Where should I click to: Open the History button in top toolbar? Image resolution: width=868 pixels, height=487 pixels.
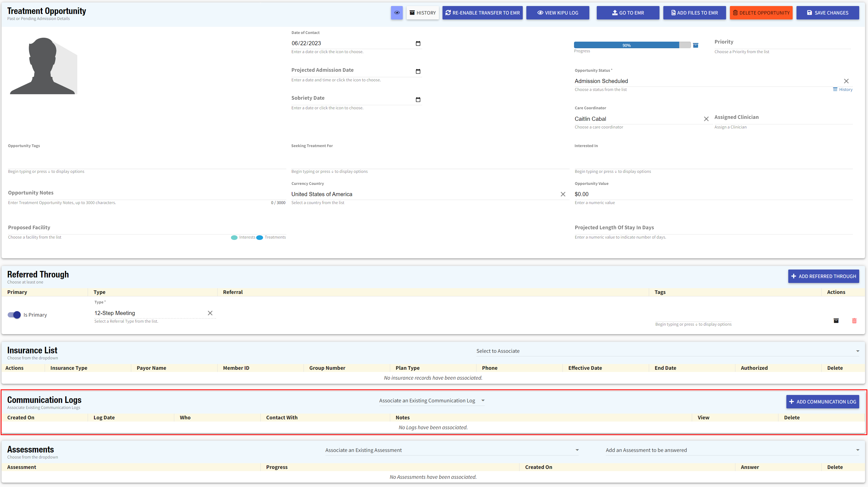click(422, 13)
